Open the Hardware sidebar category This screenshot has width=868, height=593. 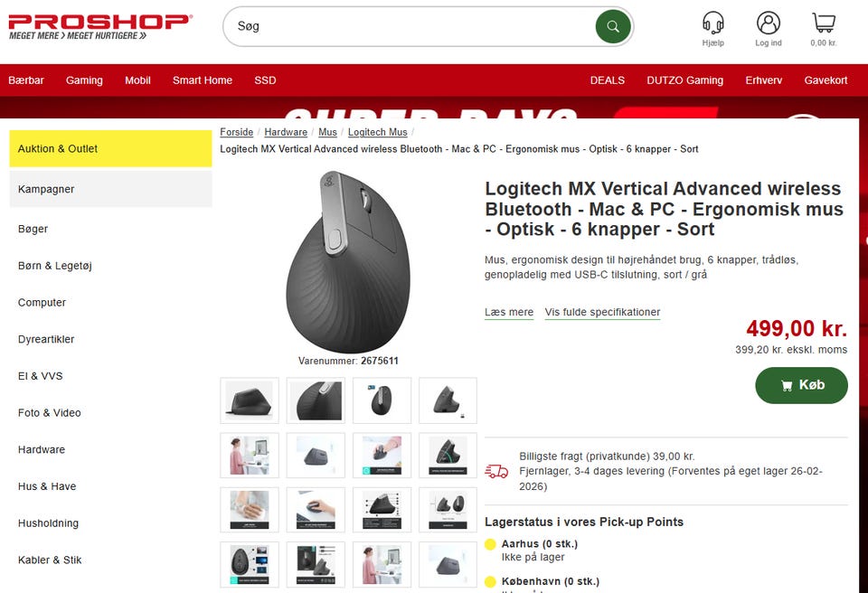pyautogui.click(x=42, y=449)
